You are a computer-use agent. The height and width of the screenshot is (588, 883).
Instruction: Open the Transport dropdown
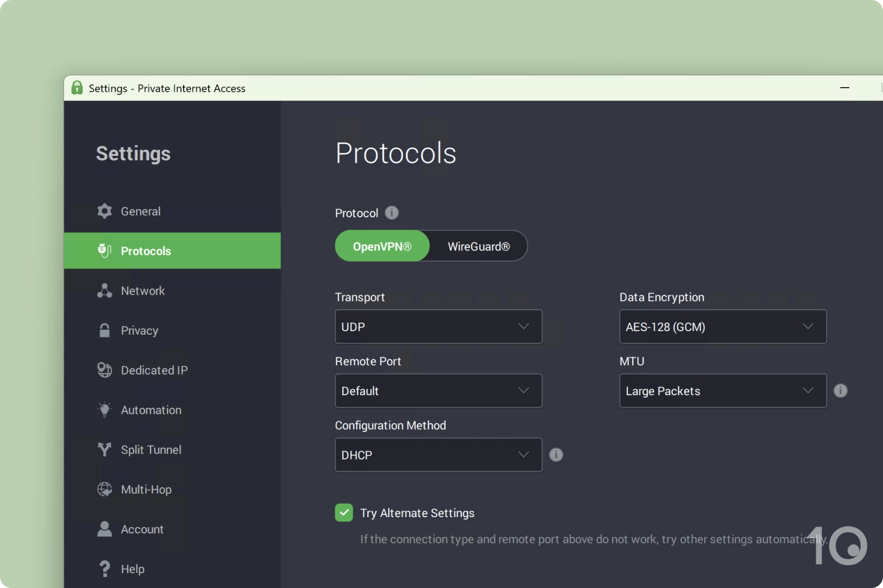[x=438, y=327]
